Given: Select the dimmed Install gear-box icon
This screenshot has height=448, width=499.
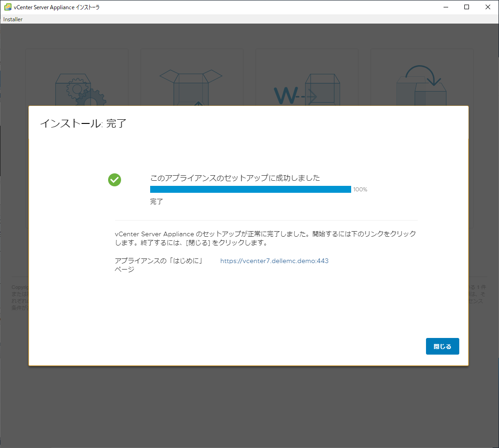Looking at the screenshot, I should tap(80, 90).
